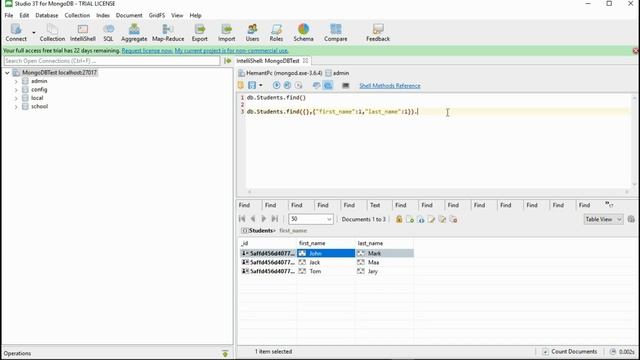The height and width of the screenshot is (360, 640).
Task: Expand the local database node
Action: click(16, 98)
